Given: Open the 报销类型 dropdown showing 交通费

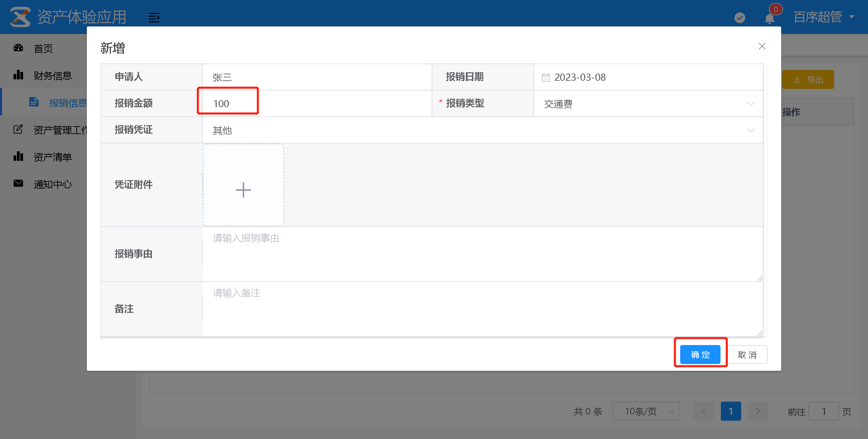Looking at the screenshot, I should pos(648,103).
